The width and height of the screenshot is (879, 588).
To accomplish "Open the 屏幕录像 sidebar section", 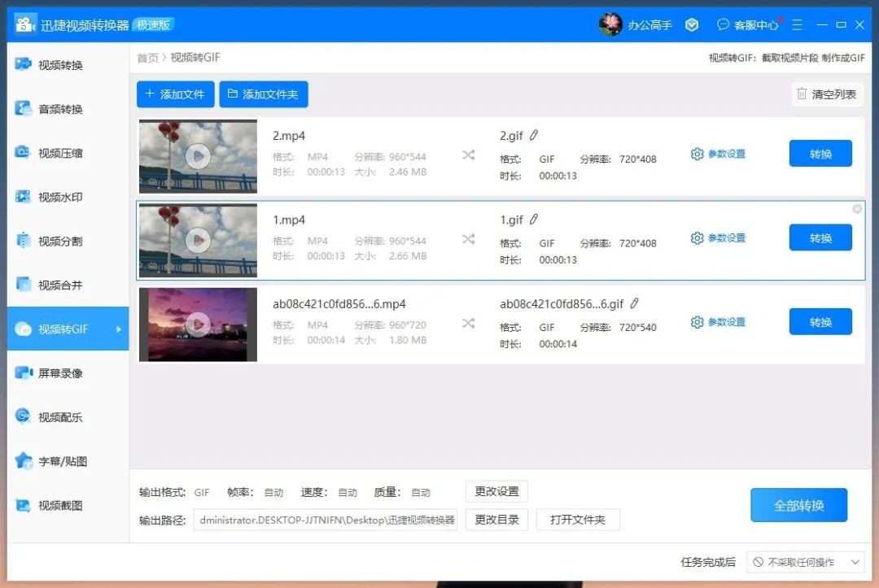I will tap(68, 373).
